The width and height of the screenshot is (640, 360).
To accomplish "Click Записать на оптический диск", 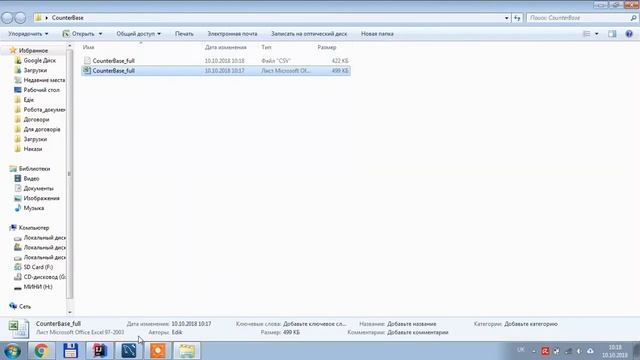I will point(309,34).
